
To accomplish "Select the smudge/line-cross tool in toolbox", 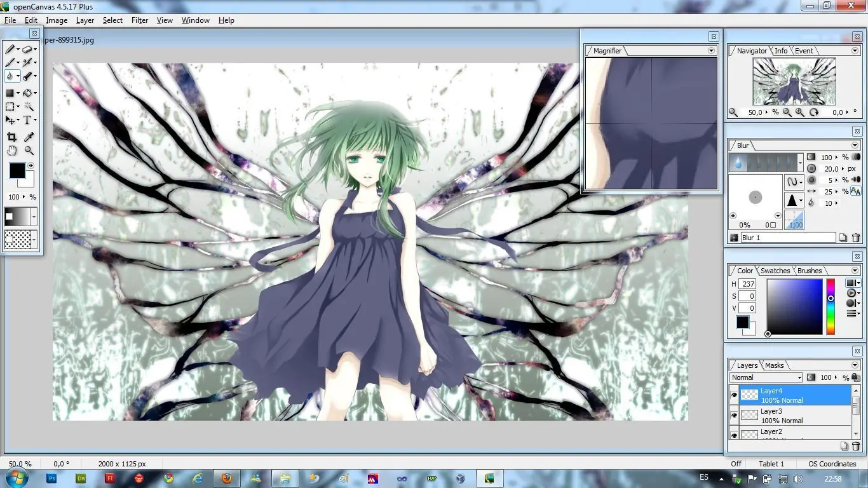I will (x=27, y=62).
